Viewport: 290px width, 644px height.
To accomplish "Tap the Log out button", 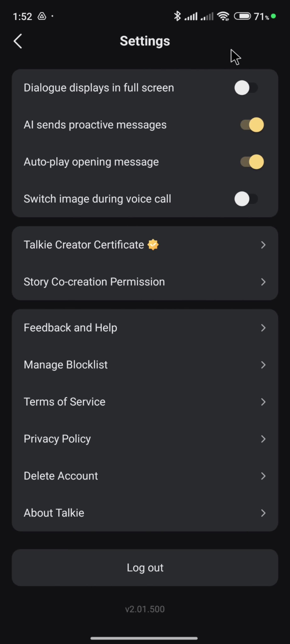I will coord(145,567).
